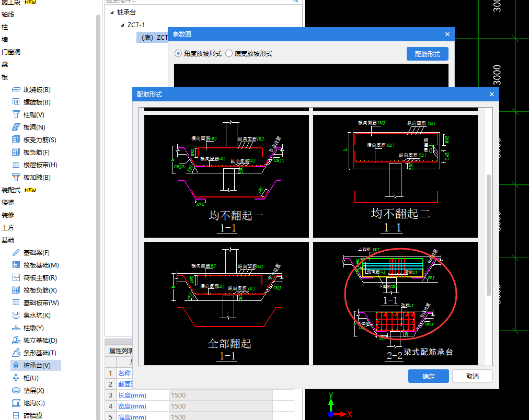Image resolution: width=529 pixels, height=420 pixels.
Task: Open the 梁 category in sidebar
Action: pos(5,64)
